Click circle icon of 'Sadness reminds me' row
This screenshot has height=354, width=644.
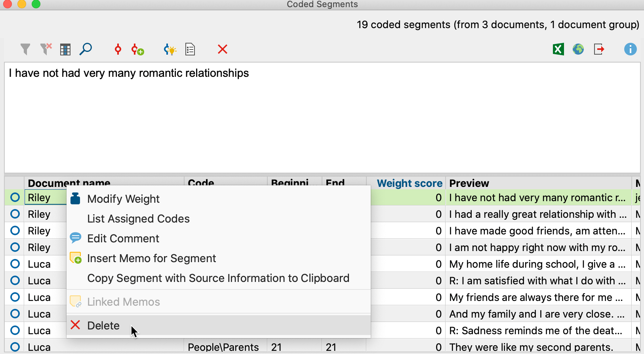pyautogui.click(x=15, y=330)
